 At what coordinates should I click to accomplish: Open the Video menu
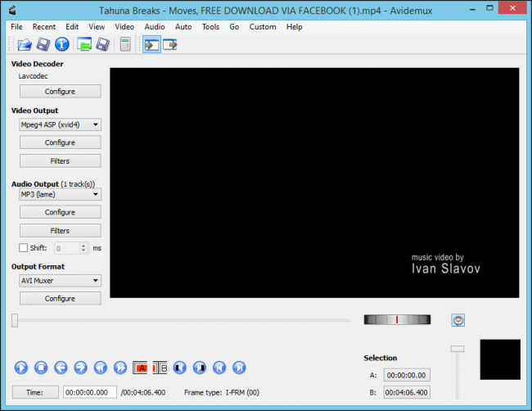pos(124,27)
